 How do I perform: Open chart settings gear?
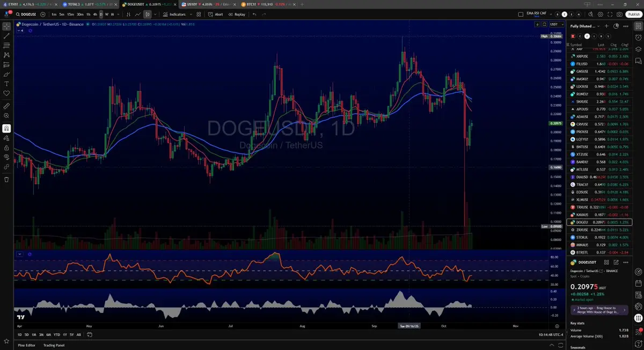pyautogui.click(x=600, y=14)
